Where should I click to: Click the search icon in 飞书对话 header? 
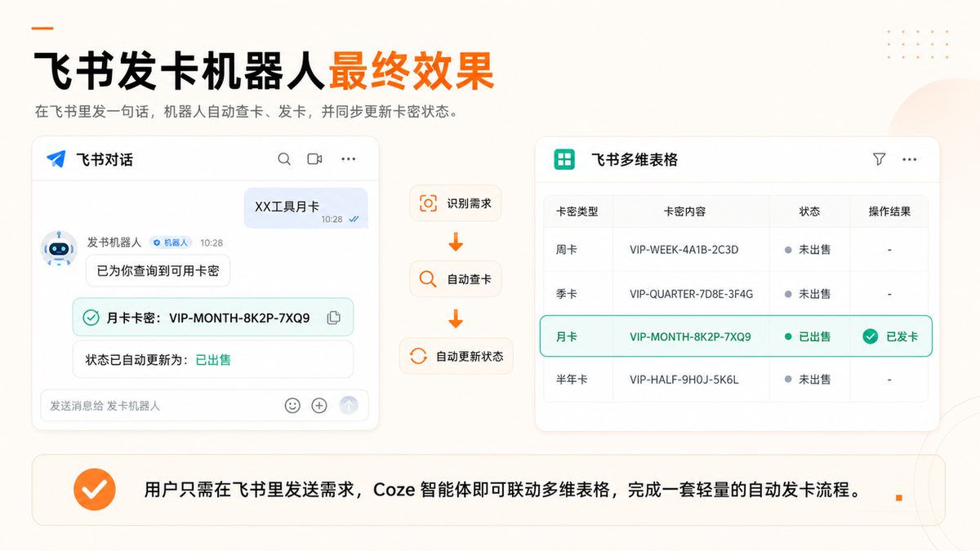[284, 159]
